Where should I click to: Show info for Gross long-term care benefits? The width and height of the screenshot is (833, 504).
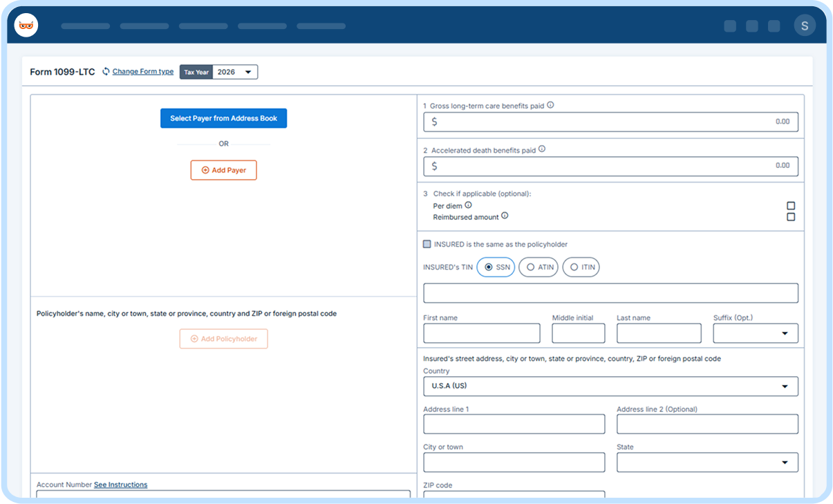(x=550, y=106)
